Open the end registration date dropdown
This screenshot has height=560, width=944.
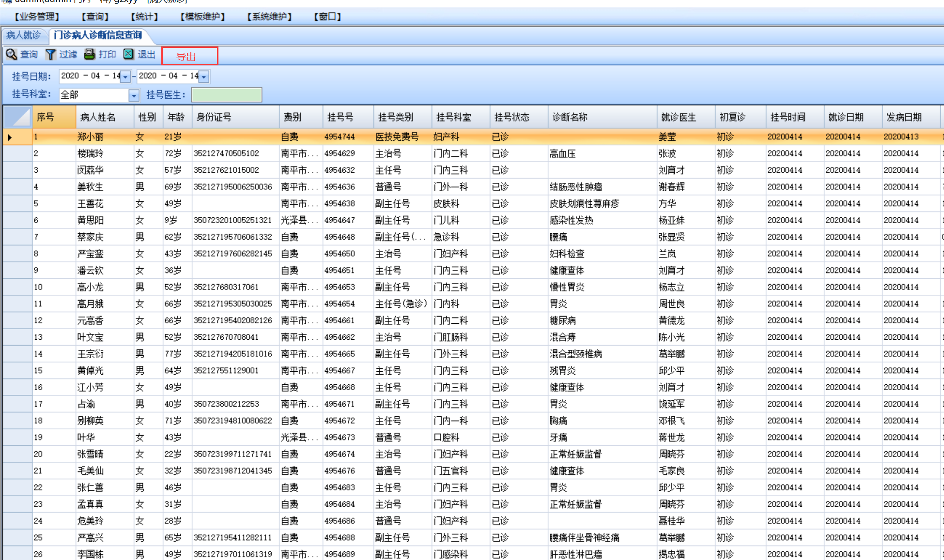pos(204,76)
